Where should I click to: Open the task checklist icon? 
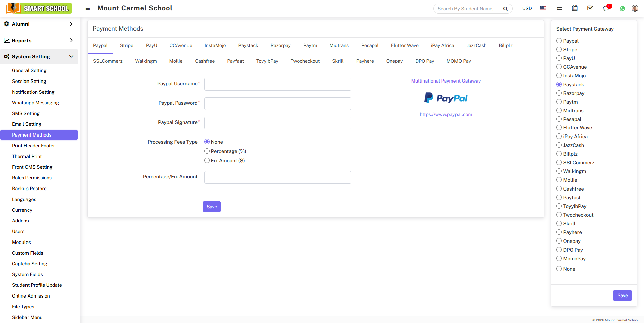pos(590,8)
